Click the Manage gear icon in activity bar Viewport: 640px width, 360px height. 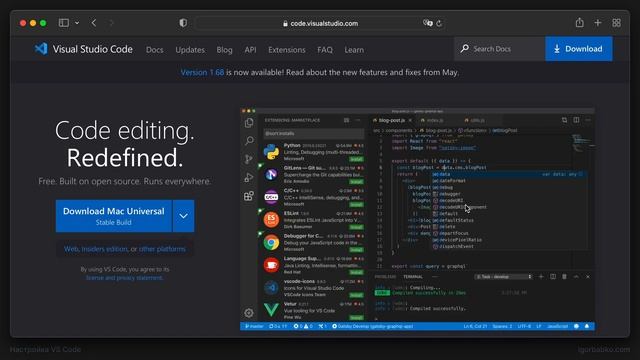(x=249, y=313)
